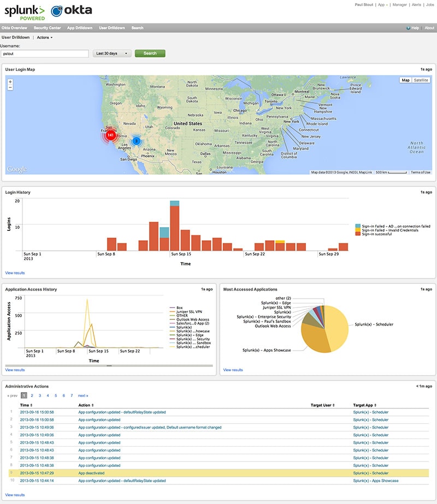The image size is (437, 504).
Task: Go to page 2 of Administrative Actions
Action: (32, 396)
